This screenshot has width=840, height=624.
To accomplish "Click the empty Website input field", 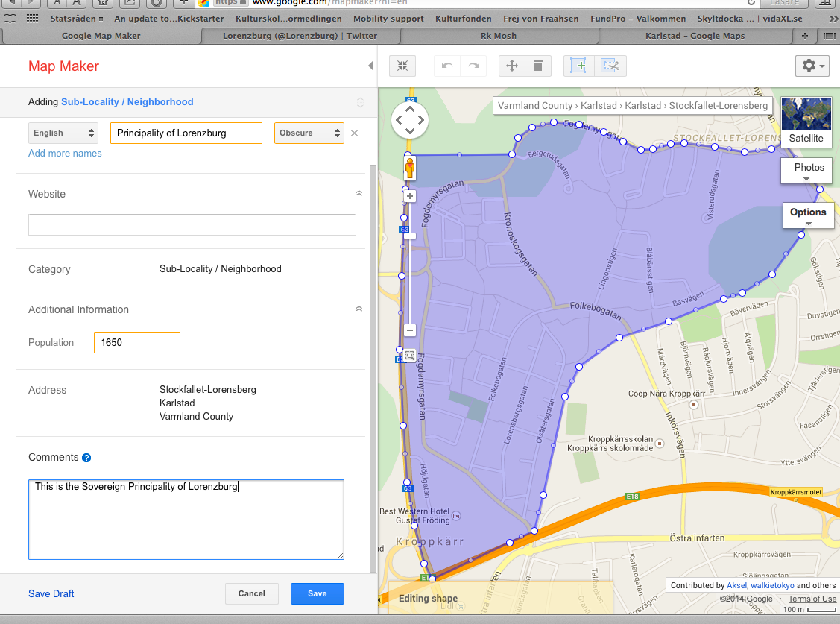I will [x=192, y=225].
